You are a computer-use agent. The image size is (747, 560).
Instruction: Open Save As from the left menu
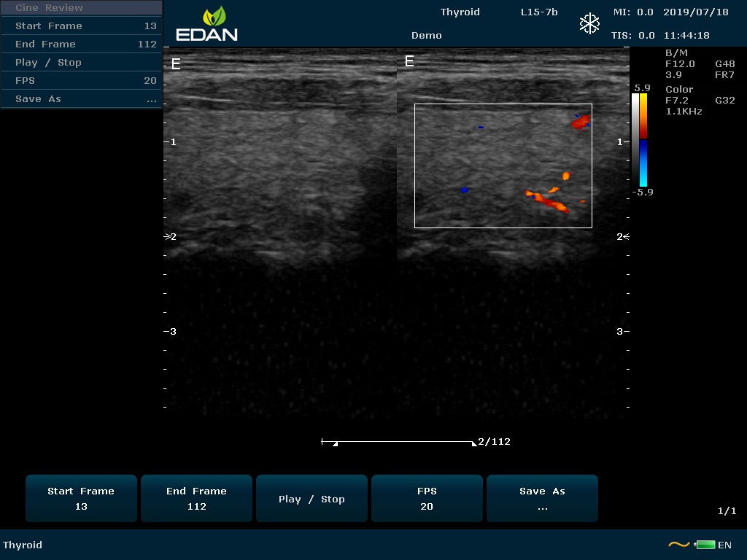(81, 98)
